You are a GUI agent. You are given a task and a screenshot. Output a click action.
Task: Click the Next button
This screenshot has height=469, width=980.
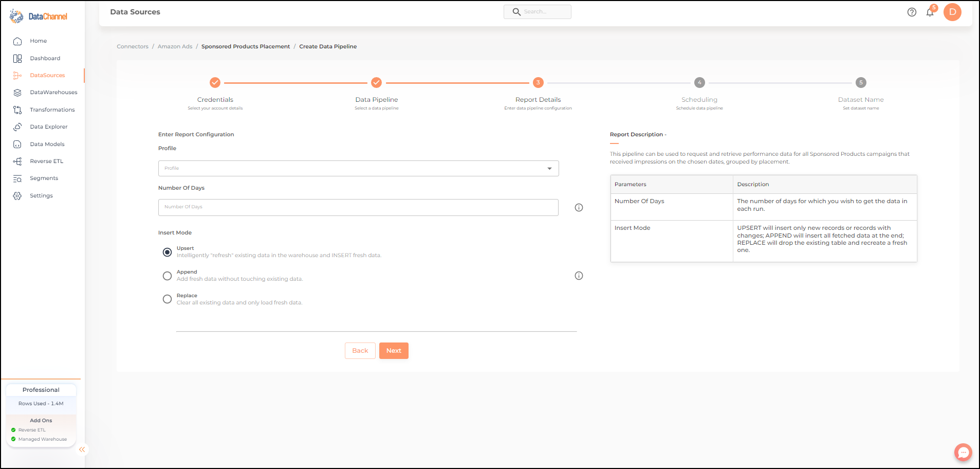(394, 351)
